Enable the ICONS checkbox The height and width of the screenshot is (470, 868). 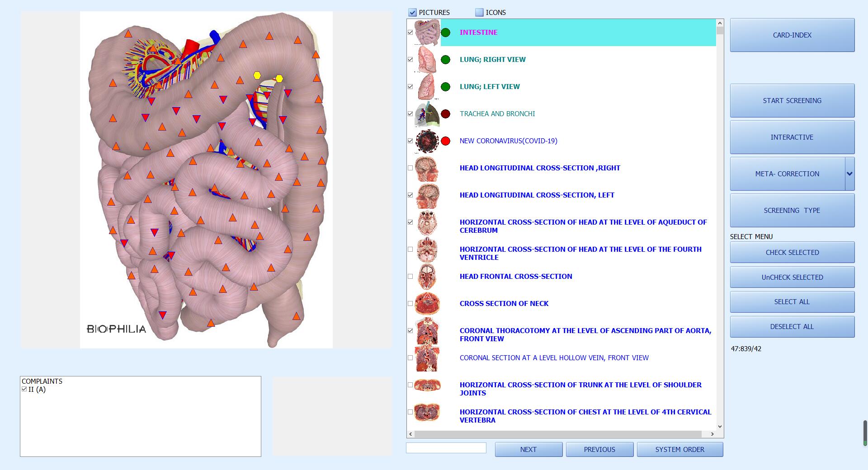click(x=479, y=13)
